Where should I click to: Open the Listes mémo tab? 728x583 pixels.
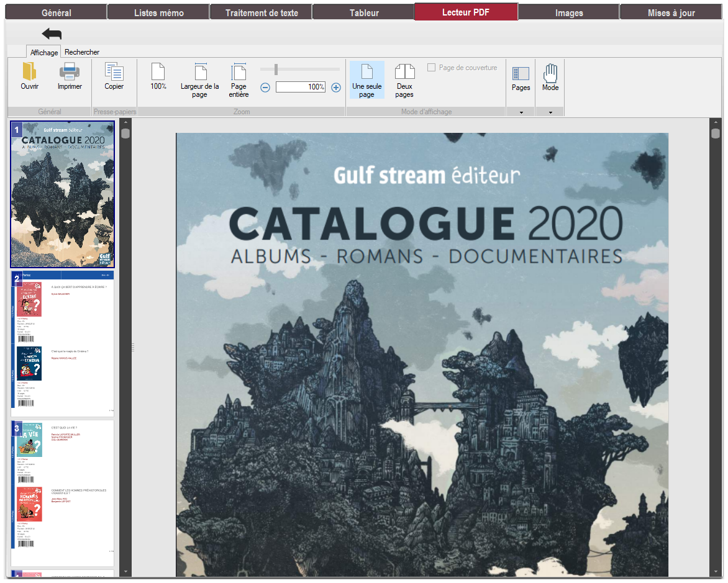159,12
